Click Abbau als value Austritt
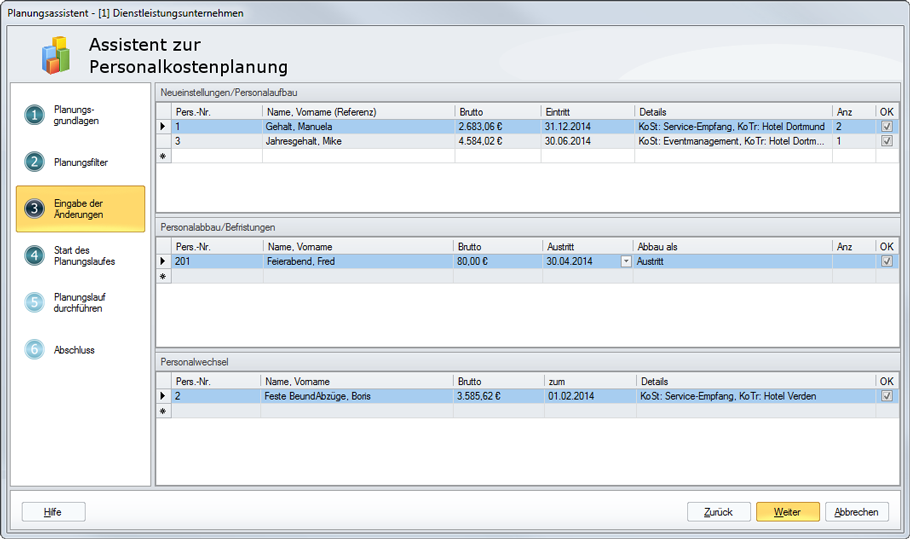Viewport: 910px width, 539px height. pos(732,261)
